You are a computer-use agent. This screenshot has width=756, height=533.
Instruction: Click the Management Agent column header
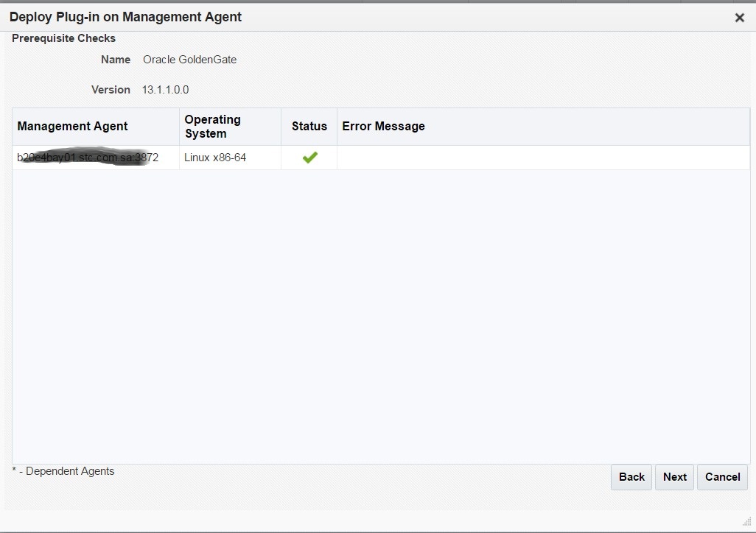tap(72, 127)
